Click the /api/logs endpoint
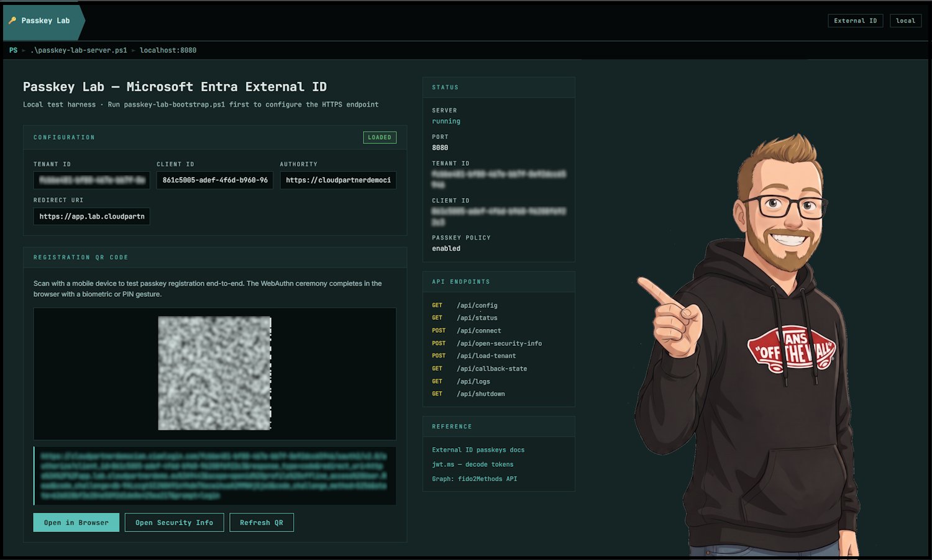Viewport: 932px width, 560px height. click(x=473, y=381)
